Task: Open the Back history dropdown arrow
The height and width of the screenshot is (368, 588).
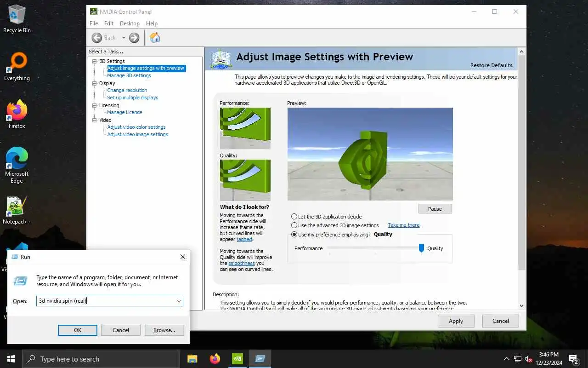Action: [x=123, y=38]
